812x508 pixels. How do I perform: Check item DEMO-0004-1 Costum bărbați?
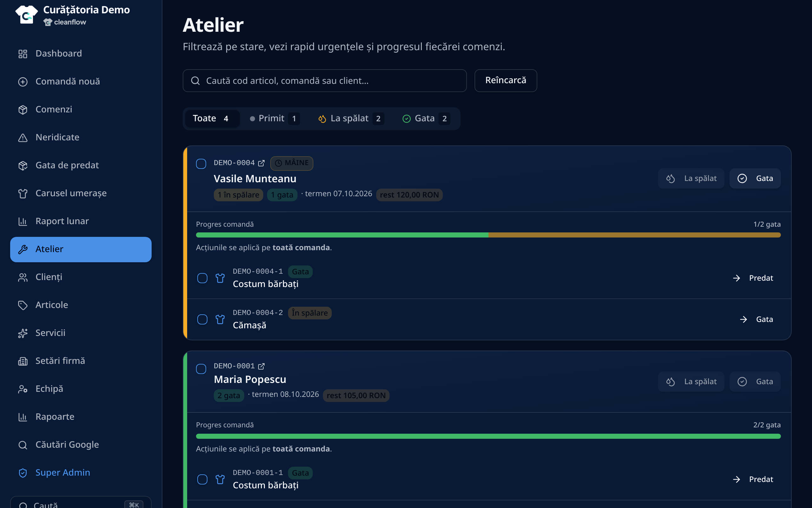(x=202, y=278)
